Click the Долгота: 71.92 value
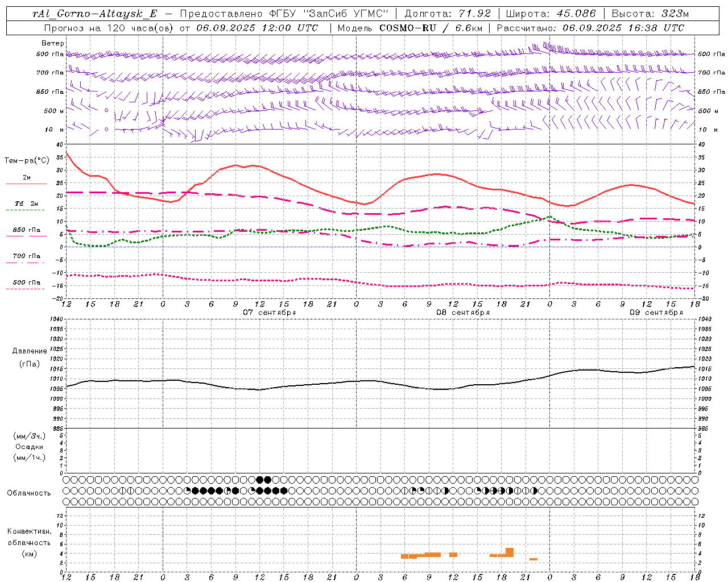 tap(448, 14)
